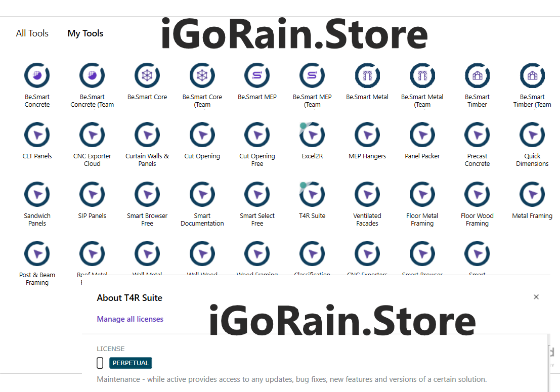Image resolution: width=560 pixels, height=392 pixels.
Task: Launch CNC Exporter Cloud
Action: pyautogui.click(x=92, y=135)
